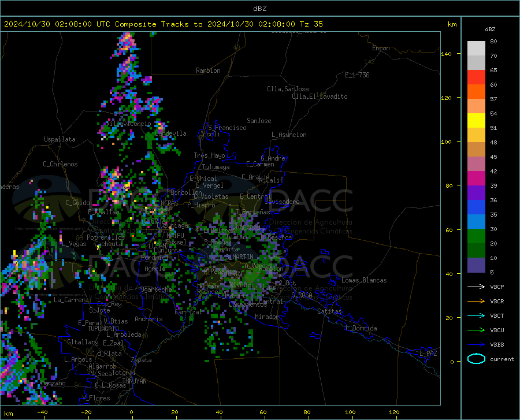This screenshot has height=420, width=520.
Task: Click the Zapata map label
Action: pyautogui.click(x=142, y=360)
